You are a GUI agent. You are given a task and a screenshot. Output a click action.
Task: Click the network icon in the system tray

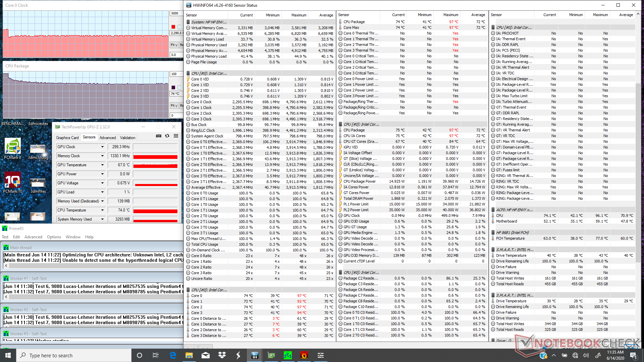point(575,355)
